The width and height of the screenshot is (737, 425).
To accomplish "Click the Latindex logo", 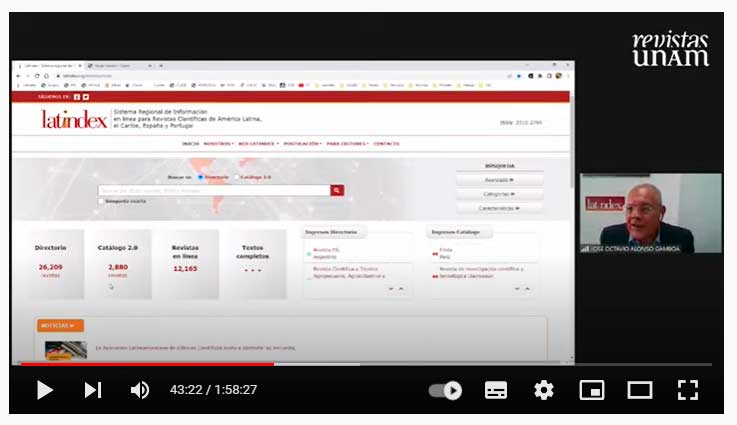I will coord(74,119).
